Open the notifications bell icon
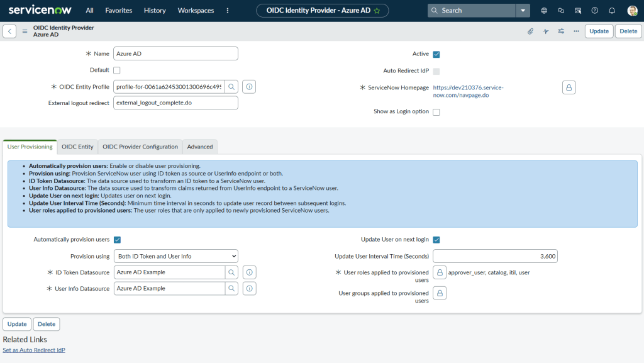 pos(611,11)
